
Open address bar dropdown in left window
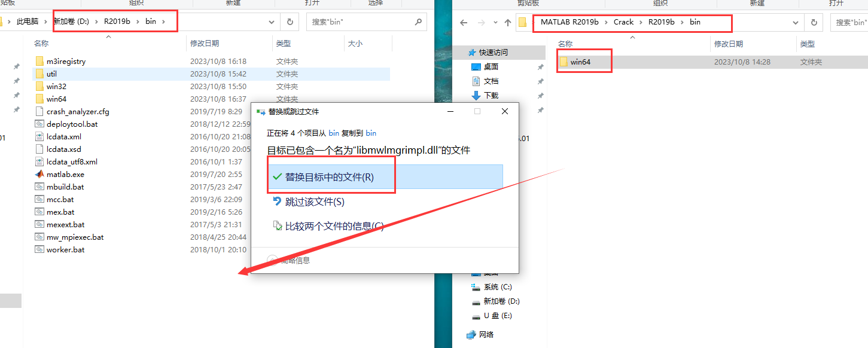(x=271, y=22)
